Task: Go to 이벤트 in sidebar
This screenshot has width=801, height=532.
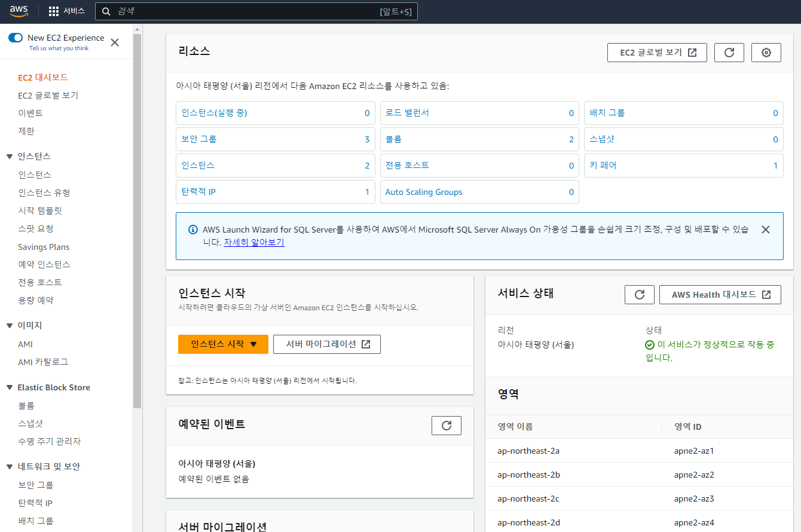Action: (30, 114)
